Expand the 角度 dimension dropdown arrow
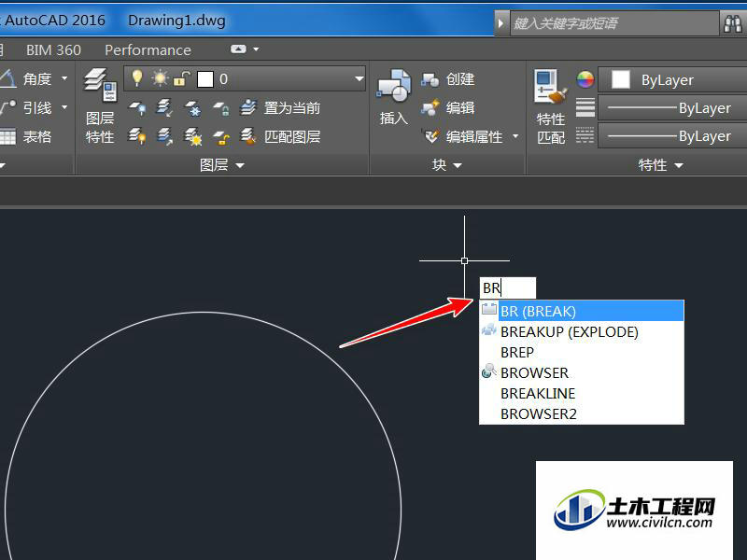Viewport: 747px width, 560px height. pyautogui.click(x=64, y=78)
